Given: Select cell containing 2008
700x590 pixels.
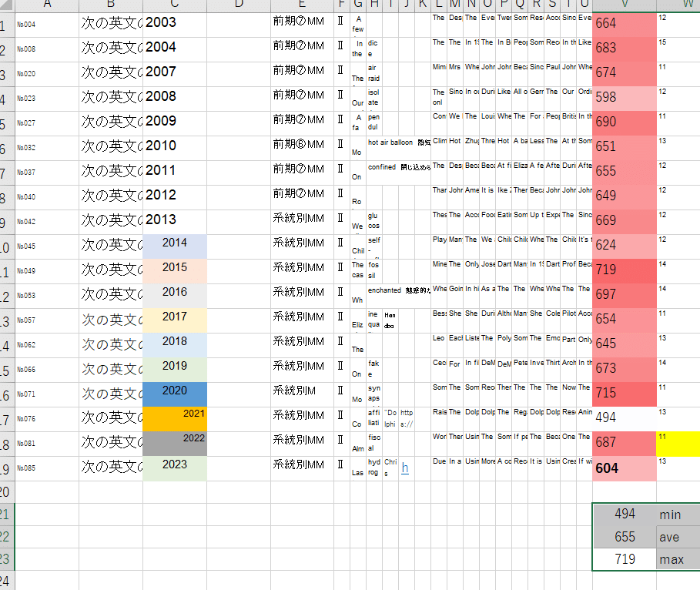Looking at the screenshot, I should click(x=175, y=99).
